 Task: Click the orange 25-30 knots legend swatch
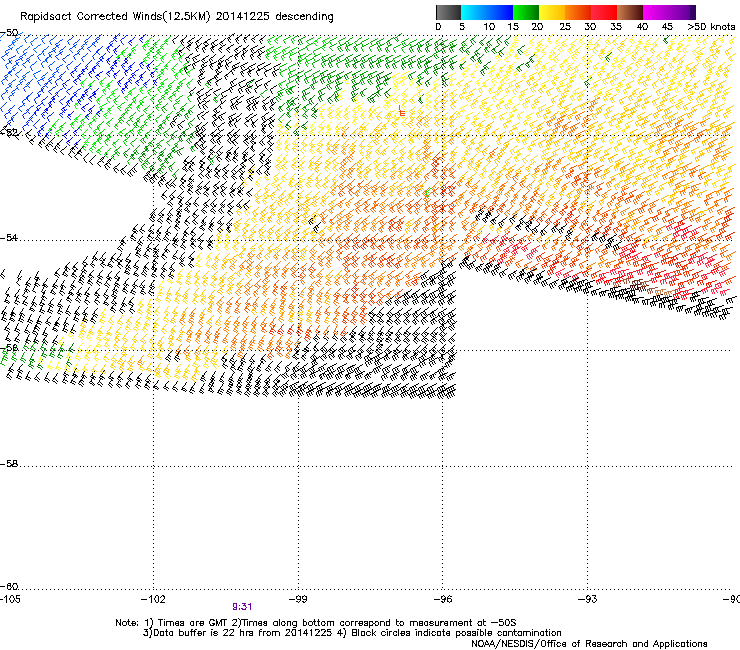tap(578, 12)
